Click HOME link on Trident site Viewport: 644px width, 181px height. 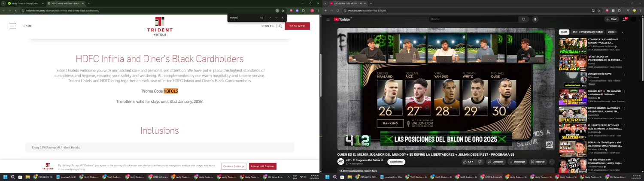[x=27, y=26]
